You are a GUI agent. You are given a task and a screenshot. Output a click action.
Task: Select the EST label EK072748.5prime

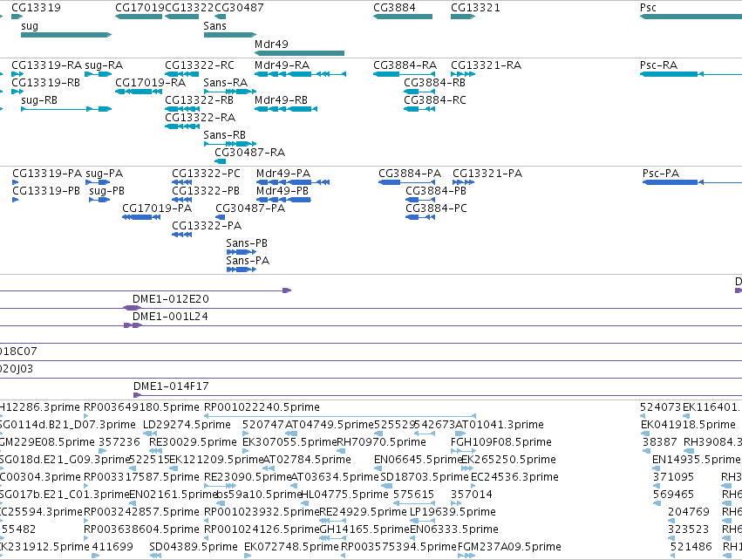(x=291, y=547)
